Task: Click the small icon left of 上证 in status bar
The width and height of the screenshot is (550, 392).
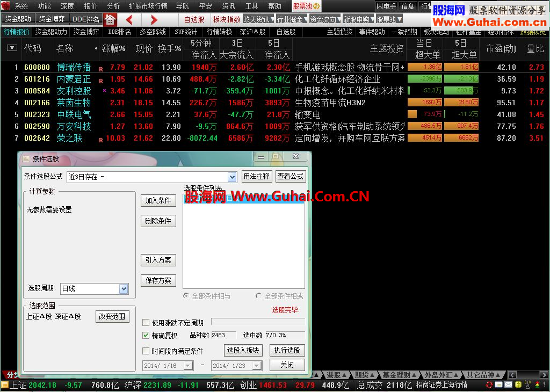Action: 4,385
